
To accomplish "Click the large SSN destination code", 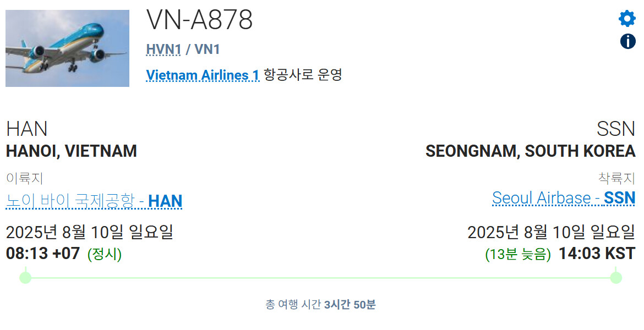I will point(615,129).
